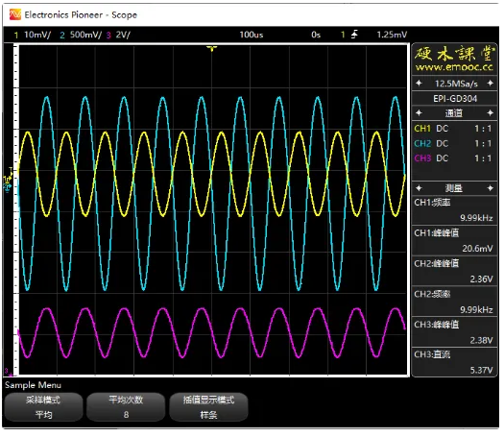Viewport: 504px width, 437px height.
Task: Open the 插值显示模式 interpolation selector
Action: click(208, 407)
